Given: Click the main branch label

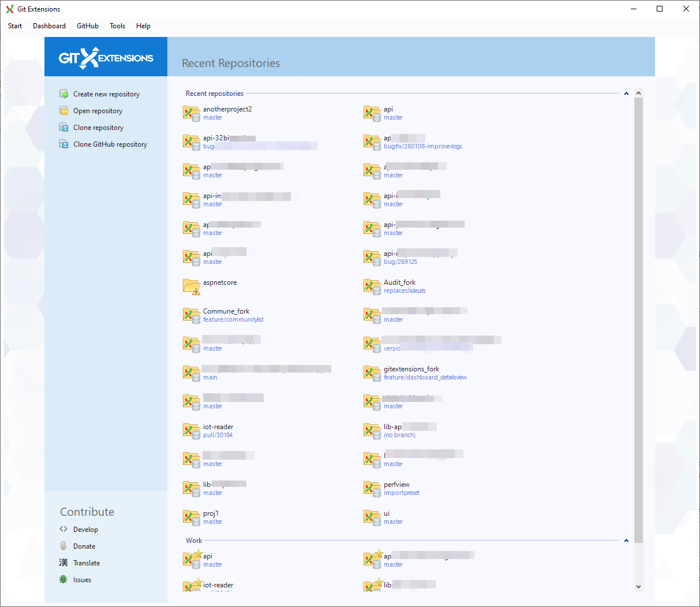Looking at the screenshot, I should pos(210,377).
